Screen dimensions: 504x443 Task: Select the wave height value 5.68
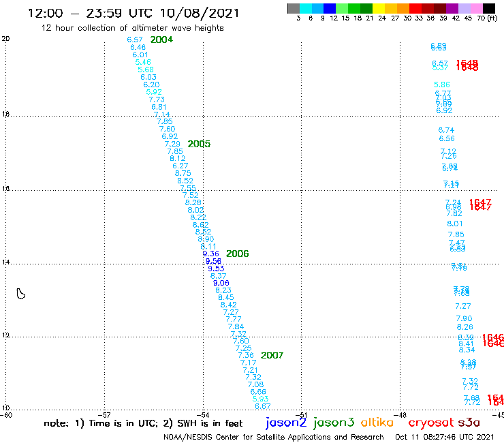[146, 70]
